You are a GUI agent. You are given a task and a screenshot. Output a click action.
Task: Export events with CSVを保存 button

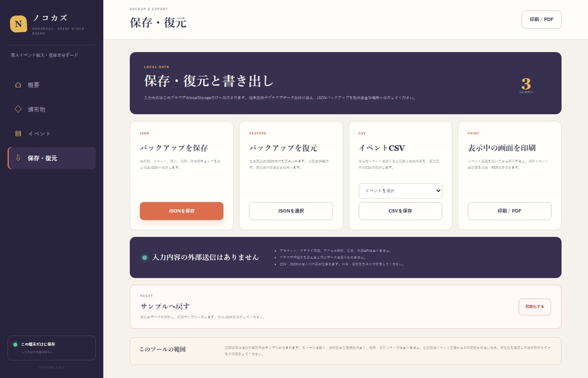point(400,211)
